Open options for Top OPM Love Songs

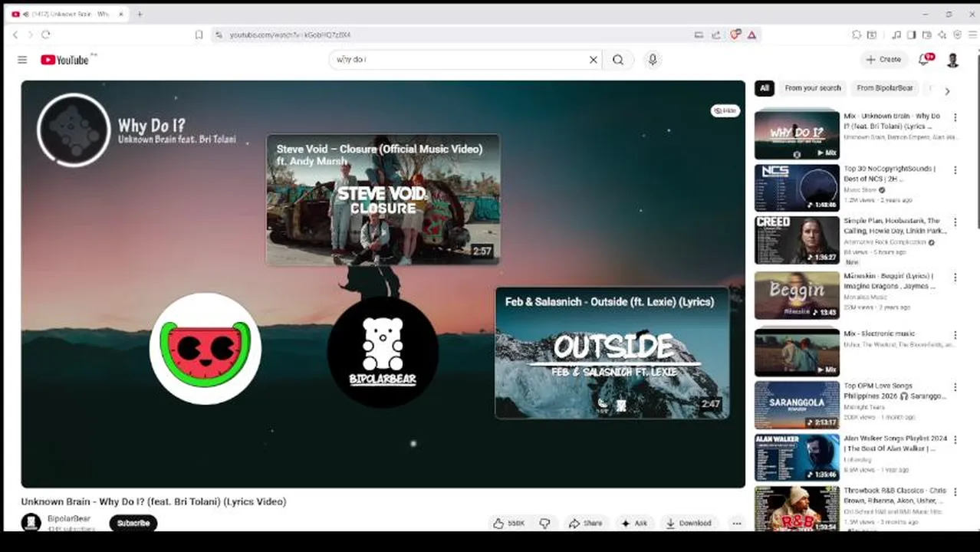click(955, 387)
